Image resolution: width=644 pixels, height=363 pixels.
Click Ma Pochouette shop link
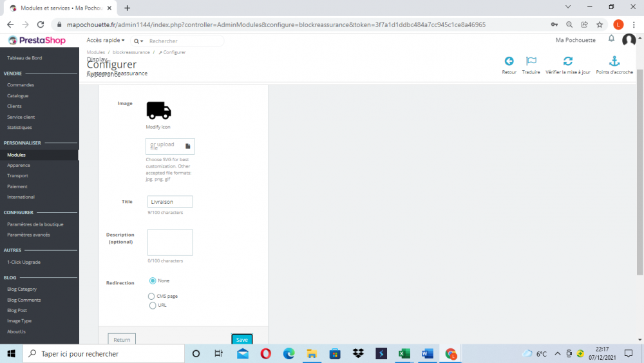point(575,40)
